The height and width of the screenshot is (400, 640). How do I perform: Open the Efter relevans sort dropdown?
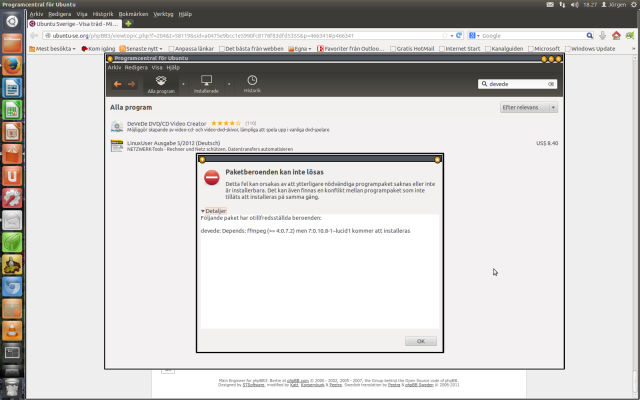click(529, 107)
